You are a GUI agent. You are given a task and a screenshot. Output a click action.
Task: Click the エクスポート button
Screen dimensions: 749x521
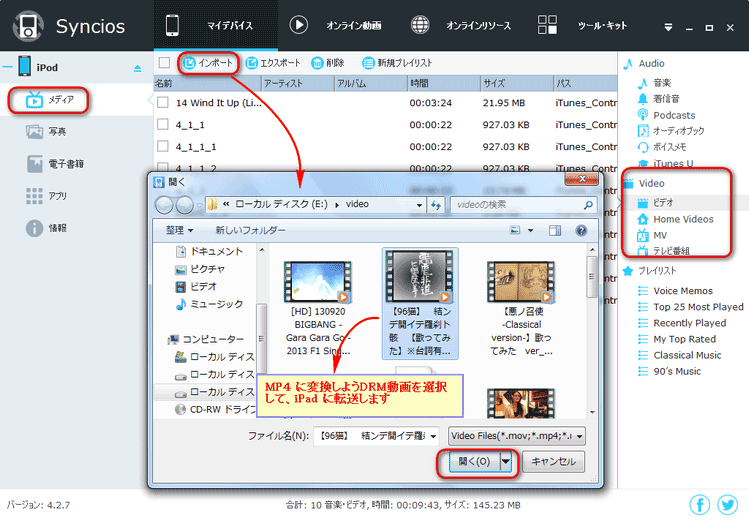[273, 63]
